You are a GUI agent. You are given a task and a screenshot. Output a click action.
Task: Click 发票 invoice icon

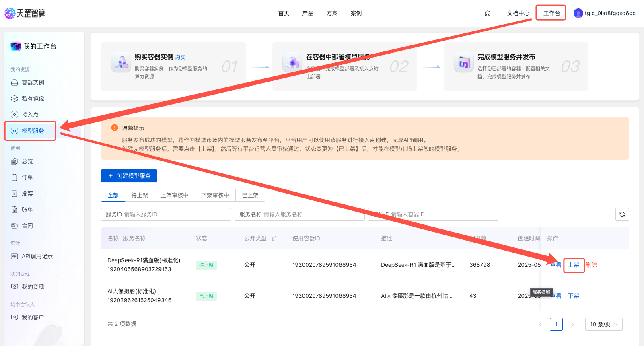(14, 194)
